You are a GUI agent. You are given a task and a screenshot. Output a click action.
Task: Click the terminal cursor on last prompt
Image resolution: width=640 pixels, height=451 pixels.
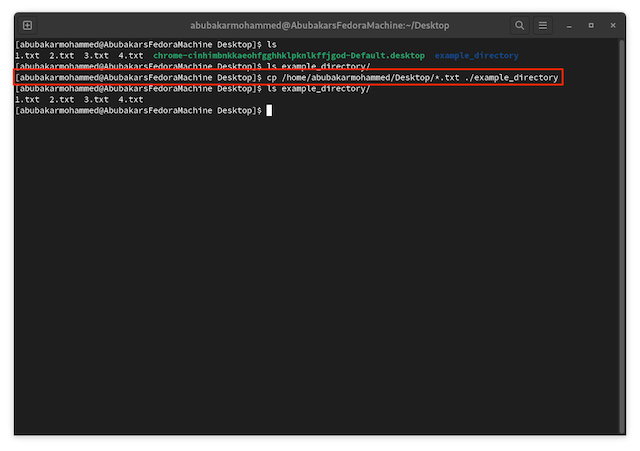(269, 110)
